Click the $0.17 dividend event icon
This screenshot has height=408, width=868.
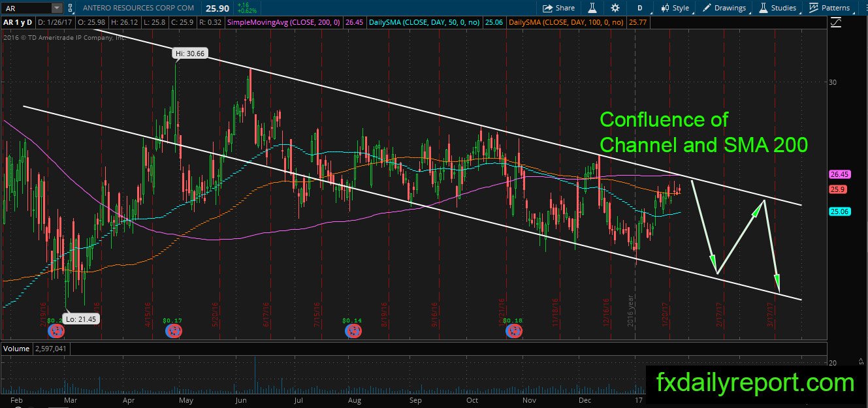point(173,330)
